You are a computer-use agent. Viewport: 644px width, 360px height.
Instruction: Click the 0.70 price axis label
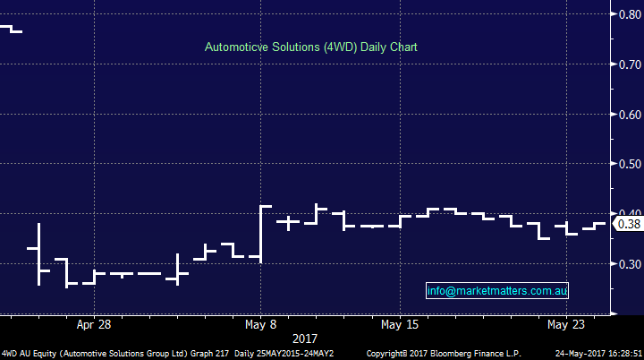(x=630, y=64)
